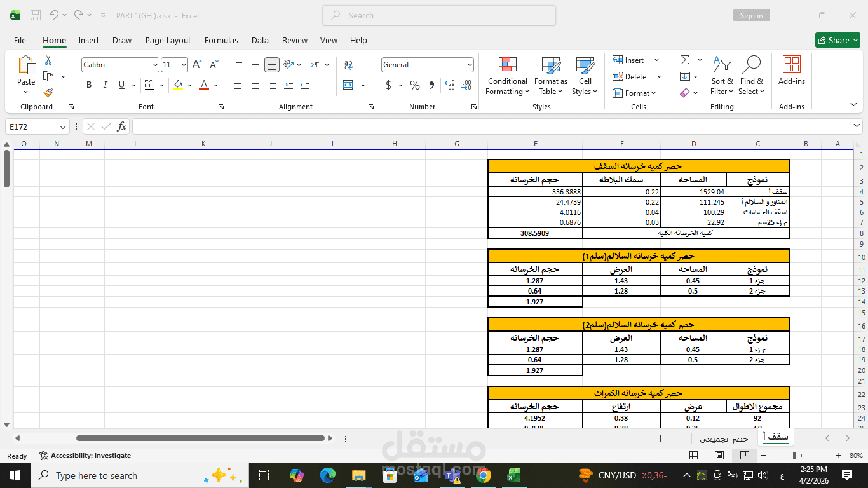Click the AutoSum sigma icon

[x=685, y=60]
